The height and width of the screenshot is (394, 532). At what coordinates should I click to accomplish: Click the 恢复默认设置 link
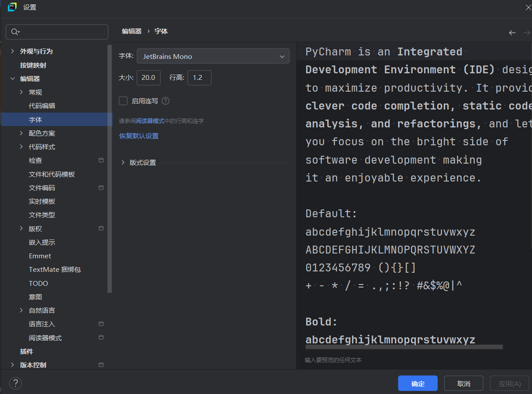point(139,136)
